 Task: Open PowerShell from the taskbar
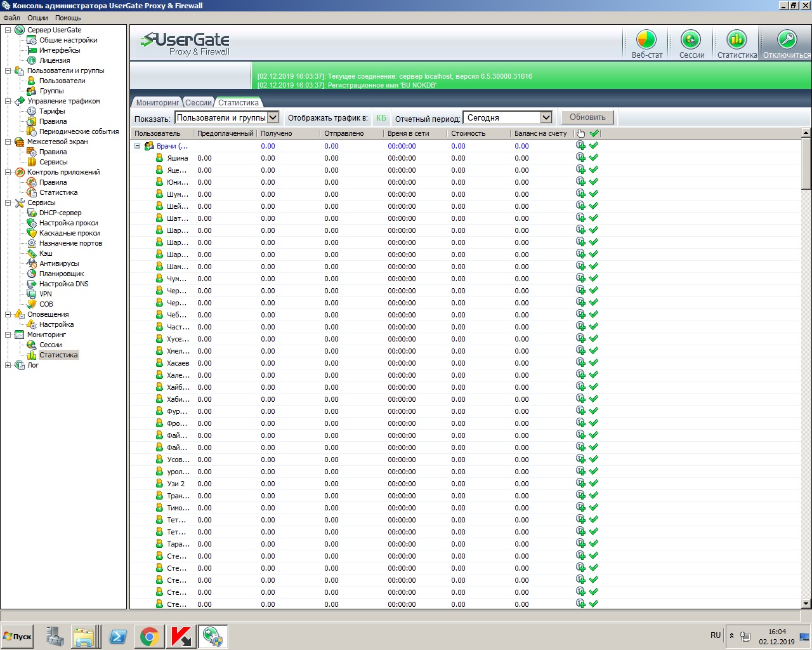118,637
